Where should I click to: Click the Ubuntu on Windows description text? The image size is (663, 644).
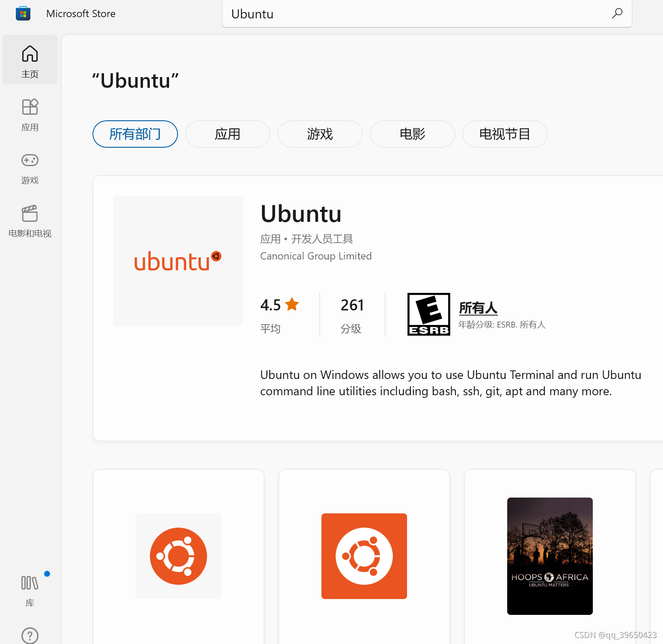tap(451, 383)
